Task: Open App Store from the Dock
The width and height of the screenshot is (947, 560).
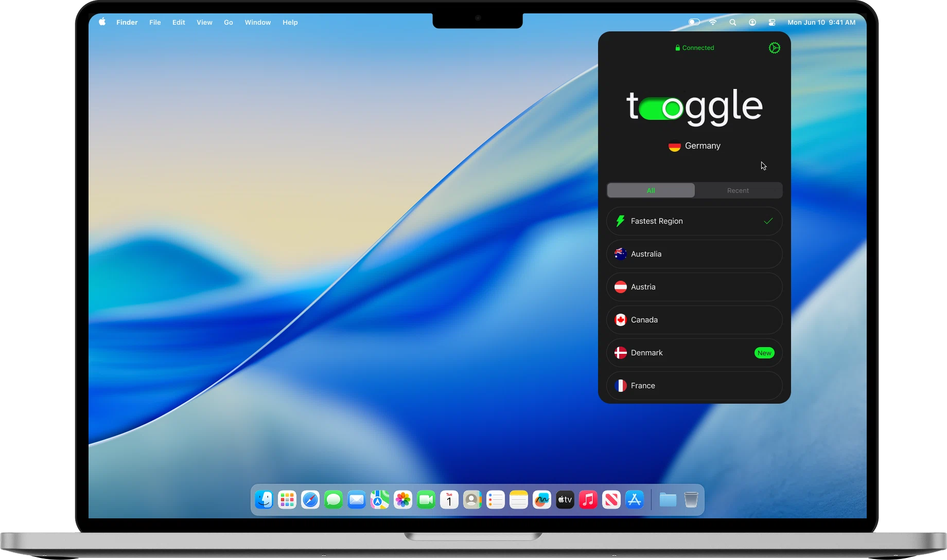Action: pyautogui.click(x=635, y=499)
